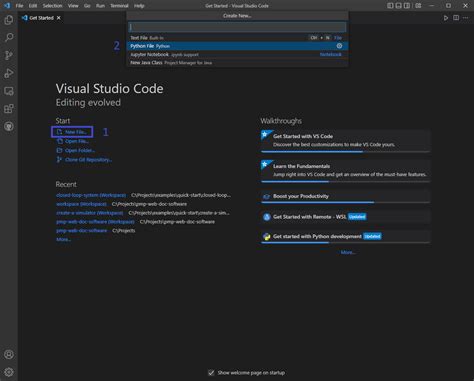Open the Search view in activity bar

(9, 37)
